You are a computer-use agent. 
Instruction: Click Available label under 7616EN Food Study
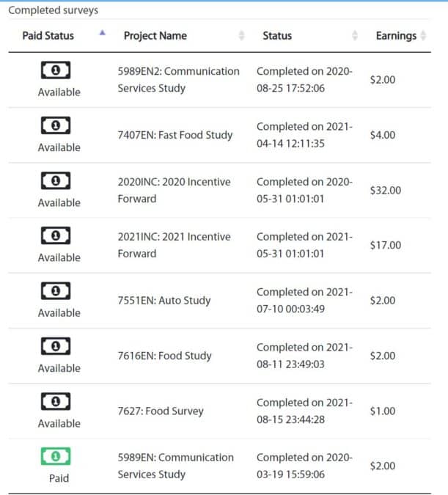59,368
